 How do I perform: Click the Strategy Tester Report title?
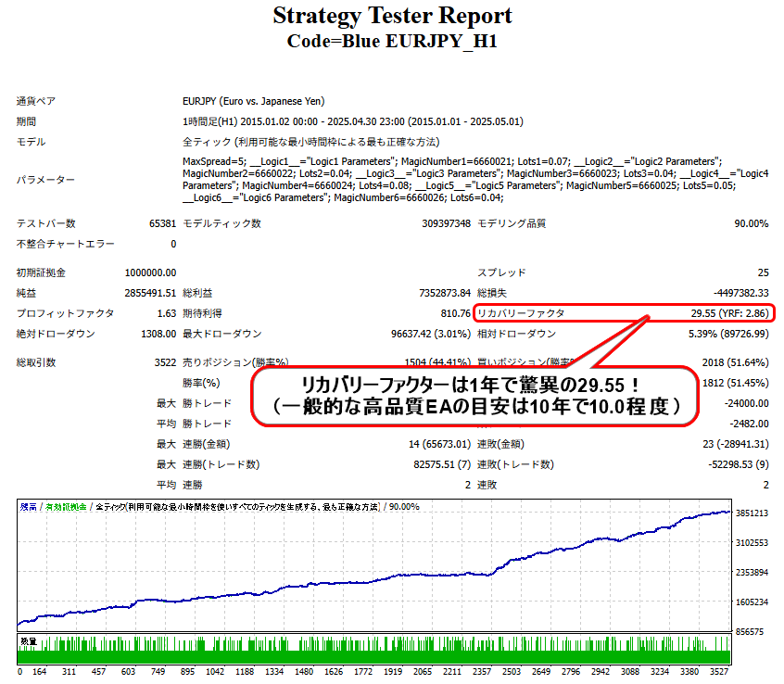[392, 16]
